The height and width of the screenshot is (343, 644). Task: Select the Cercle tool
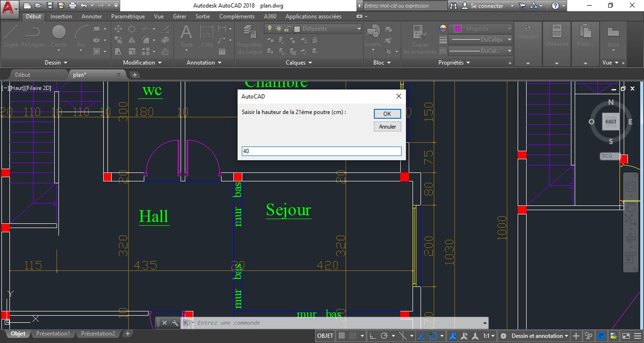pyautogui.click(x=59, y=36)
